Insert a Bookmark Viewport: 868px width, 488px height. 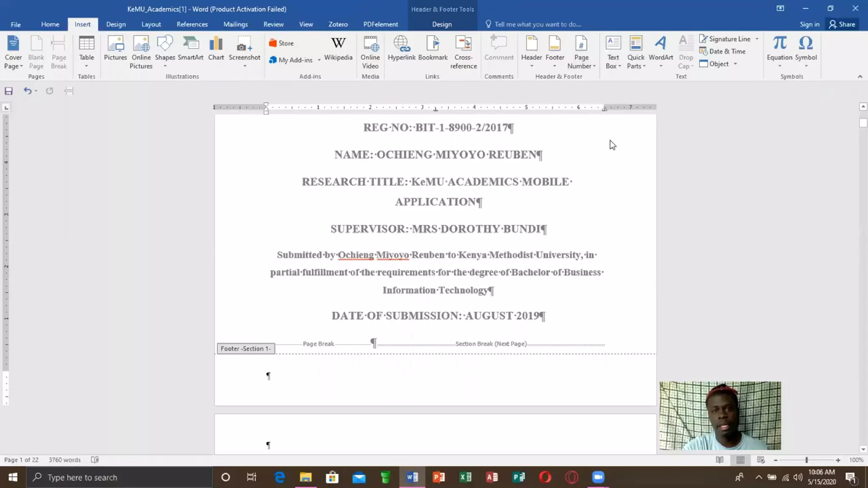click(433, 48)
